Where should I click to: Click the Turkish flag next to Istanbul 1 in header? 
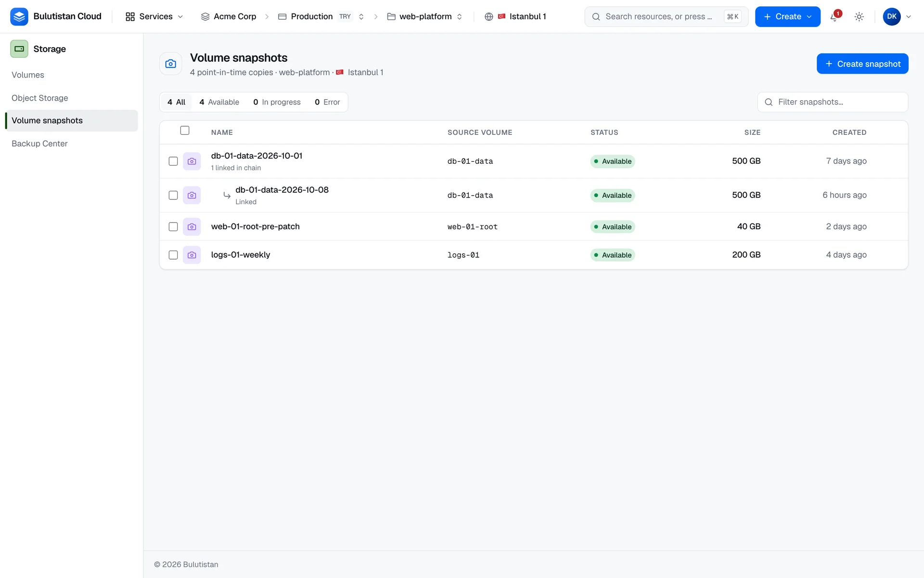502,16
